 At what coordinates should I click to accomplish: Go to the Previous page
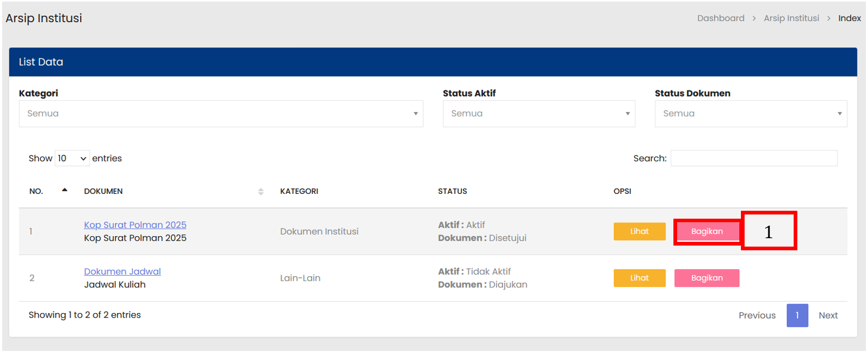[757, 316]
